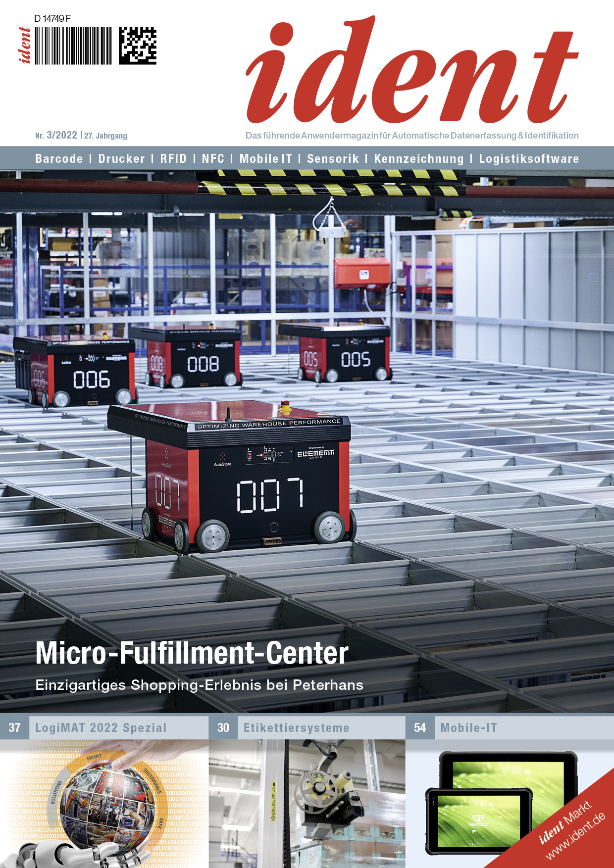
Task: Click page number '54' in the teaser row
Action: (420, 728)
